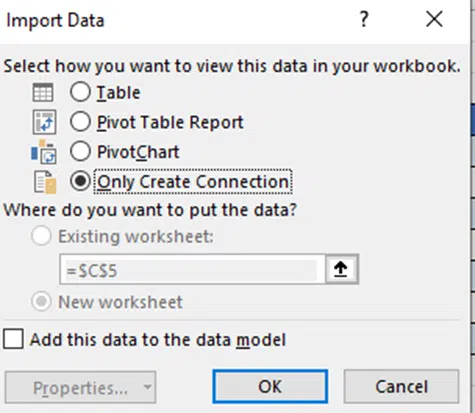Click the Only Create Connection document icon
The width and height of the screenshot is (475, 413).
pyautogui.click(x=45, y=182)
